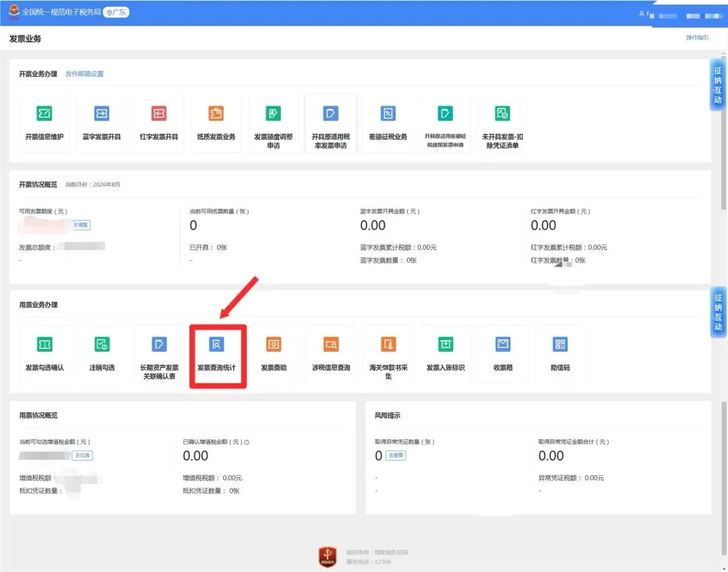The height and width of the screenshot is (572, 728).
Task: Open the 收票箱 tile
Action: point(503,354)
